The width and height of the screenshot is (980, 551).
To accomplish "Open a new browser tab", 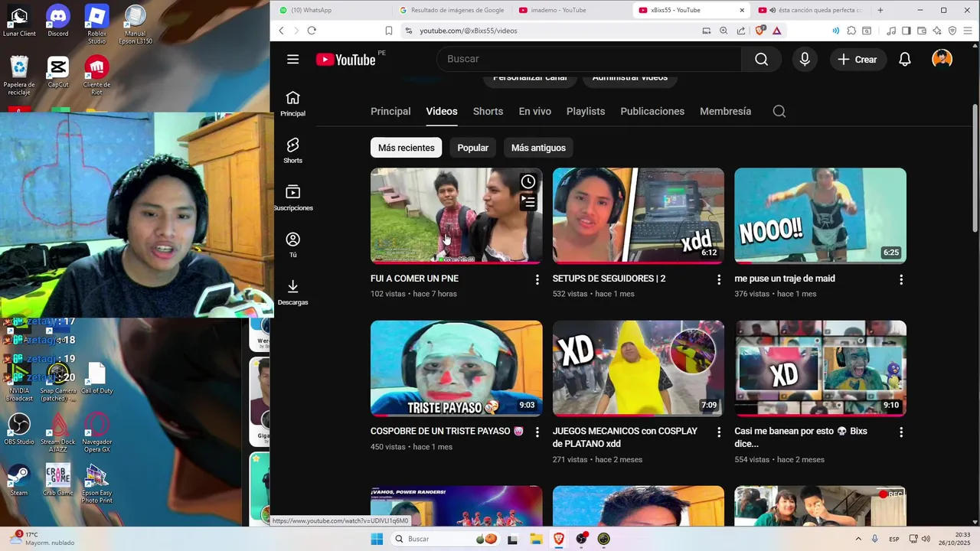I will click(880, 10).
